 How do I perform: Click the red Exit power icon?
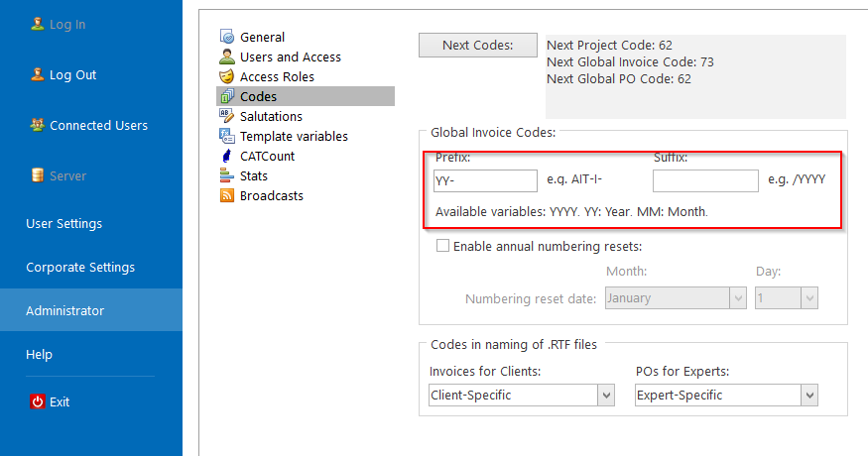(x=37, y=401)
